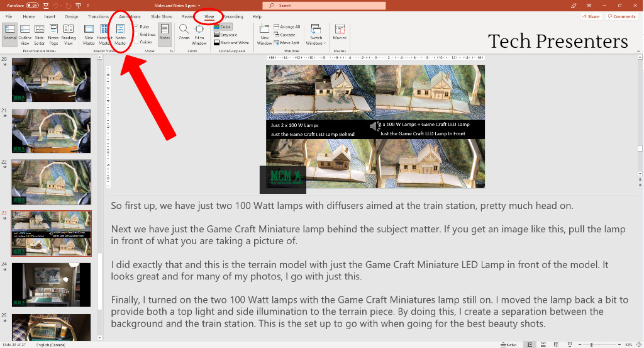Start presentation from beginning in quick access toolbar
644x348 pixels.
pos(78,5)
